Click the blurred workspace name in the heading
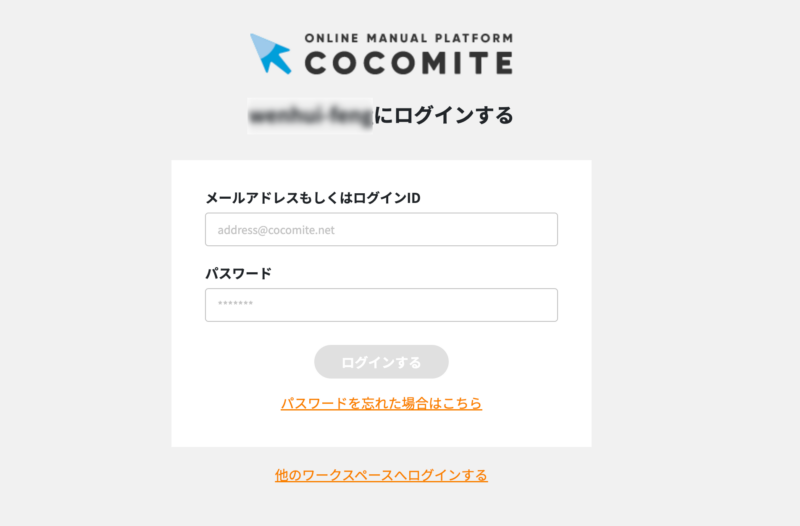Image resolution: width=800 pixels, height=526 pixels. (310, 115)
